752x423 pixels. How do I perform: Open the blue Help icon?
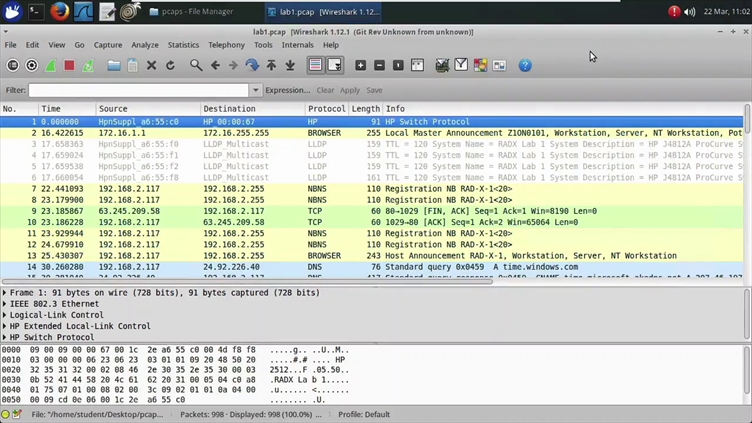[525, 65]
